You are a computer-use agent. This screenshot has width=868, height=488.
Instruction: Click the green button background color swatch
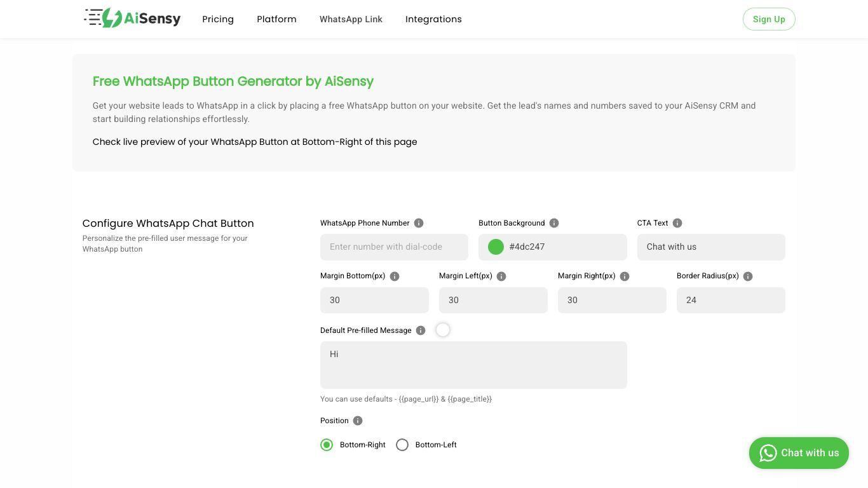[496, 247]
